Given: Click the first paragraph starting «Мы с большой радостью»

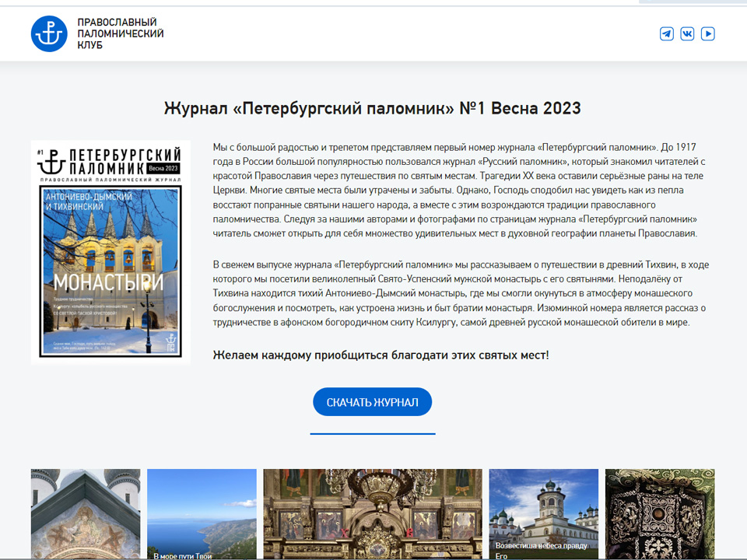Looking at the screenshot, I should 459,190.
